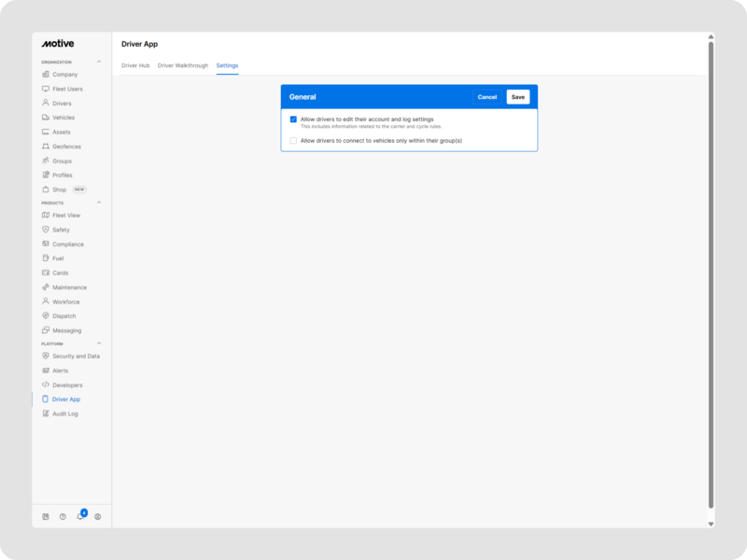Click the help question mark icon

point(63,516)
